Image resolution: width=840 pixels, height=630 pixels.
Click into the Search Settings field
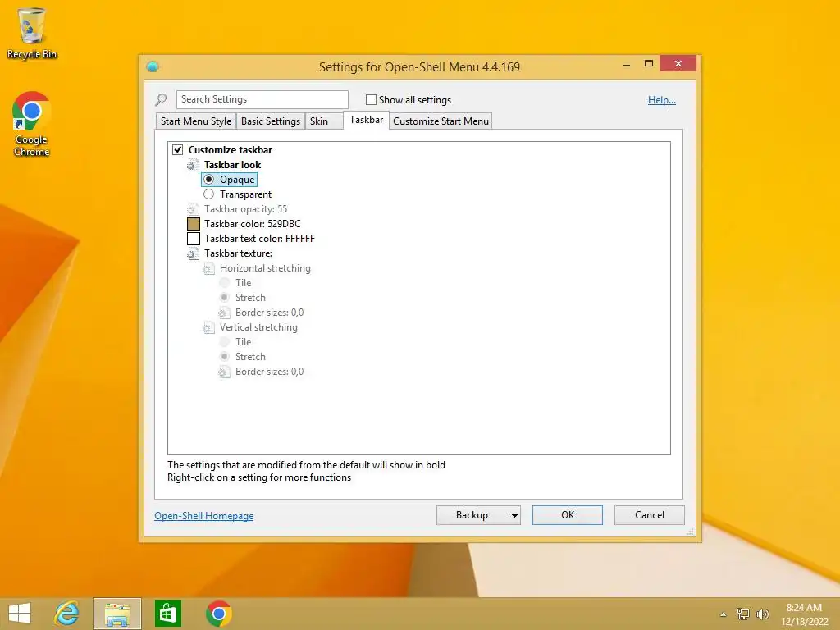[262, 99]
